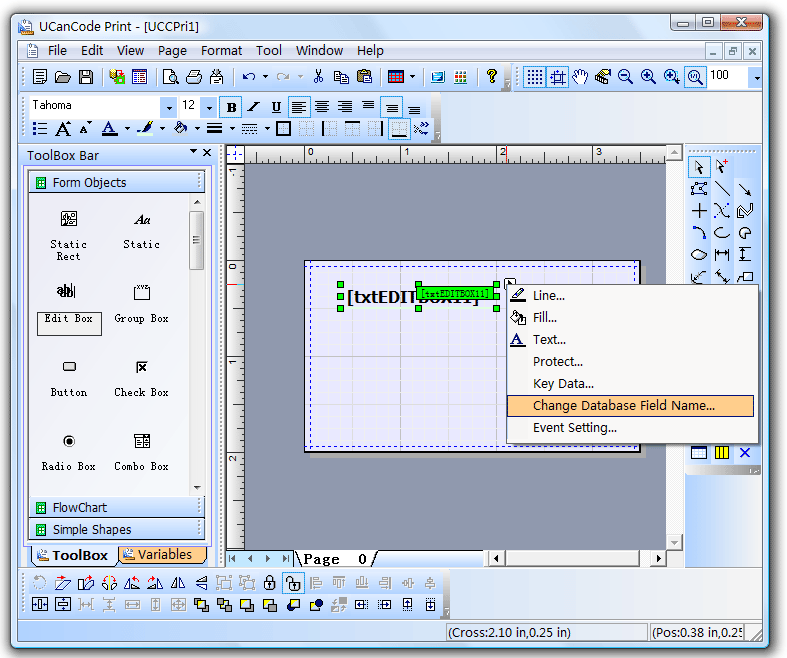This screenshot has height=658, width=787.
Task: Toggle Align Left text alignment
Action: pyautogui.click(x=299, y=107)
